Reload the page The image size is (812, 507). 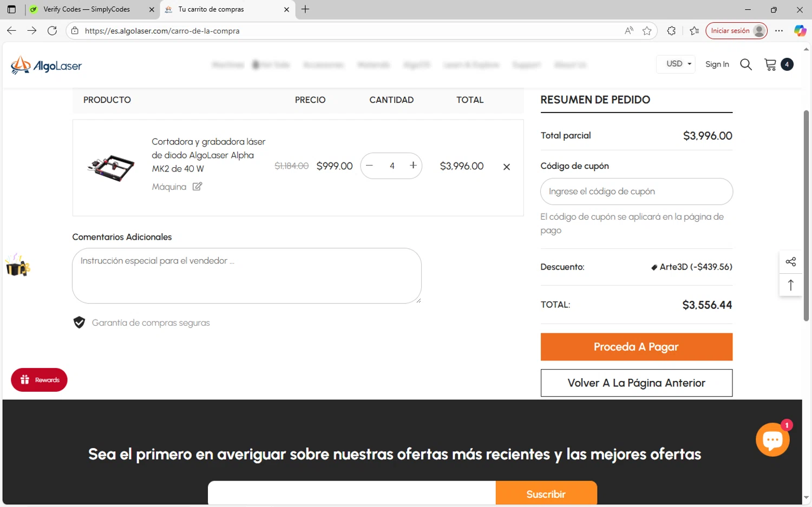(52, 31)
